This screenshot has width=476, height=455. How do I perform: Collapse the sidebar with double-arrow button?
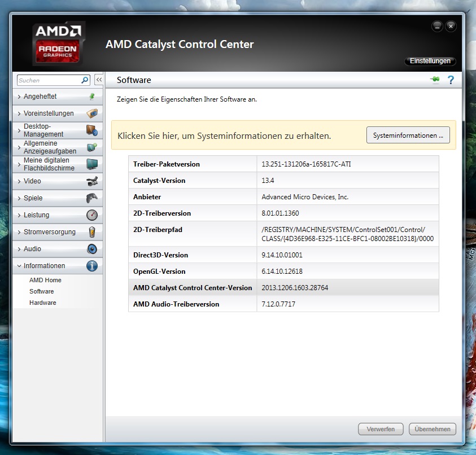99,80
